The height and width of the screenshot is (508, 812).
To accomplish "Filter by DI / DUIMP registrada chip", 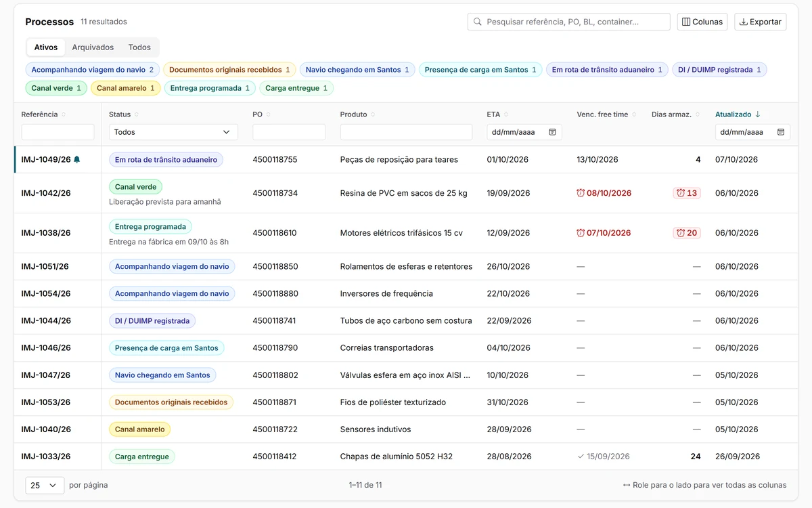I will [719, 70].
